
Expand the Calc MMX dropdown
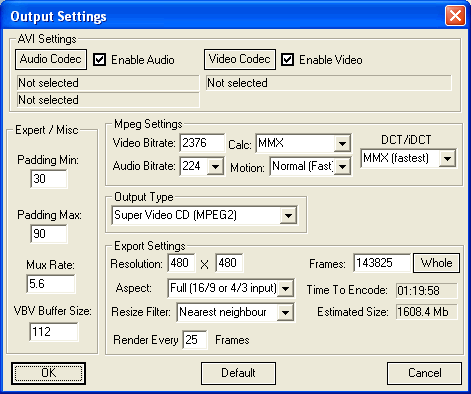(x=342, y=144)
